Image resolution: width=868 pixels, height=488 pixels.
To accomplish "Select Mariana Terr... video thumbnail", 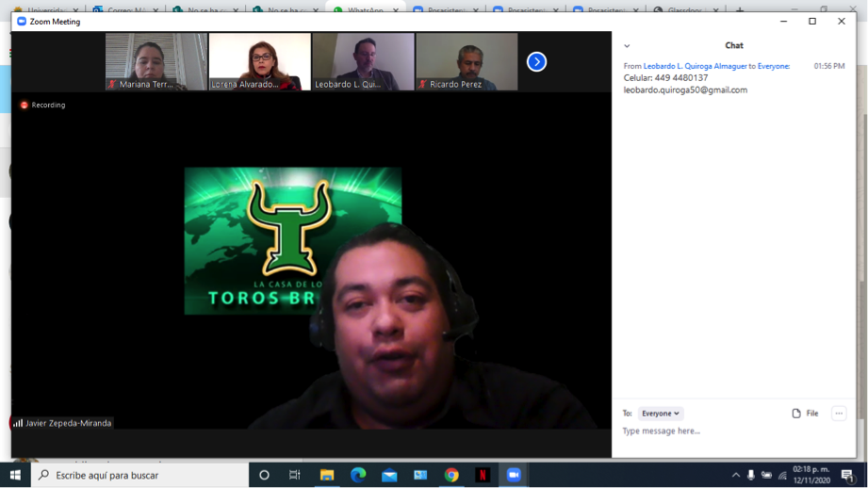I will (x=156, y=61).
